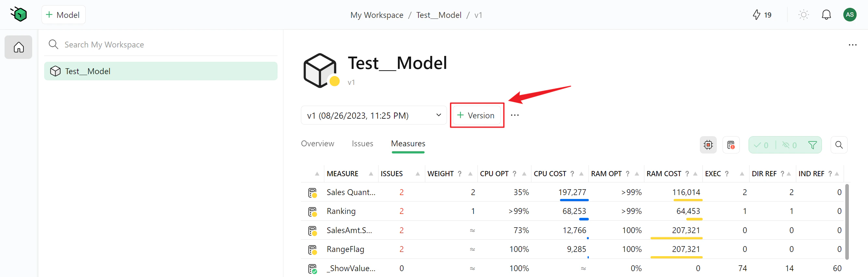
Task: Open the measures search magnifier
Action: tap(839, 145)
